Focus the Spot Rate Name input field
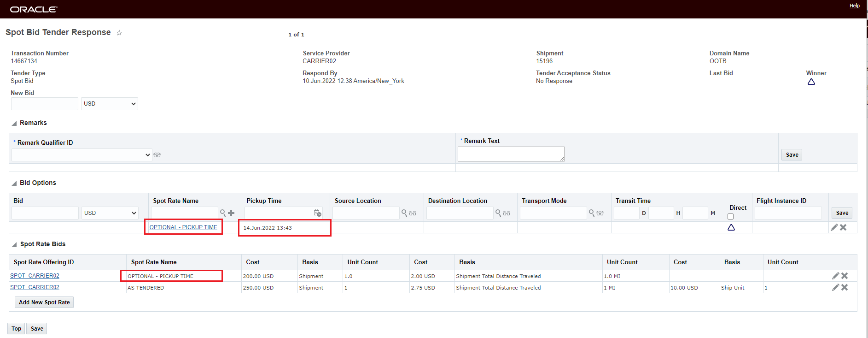Screen dimensions: 868x338 coord(185,213)
